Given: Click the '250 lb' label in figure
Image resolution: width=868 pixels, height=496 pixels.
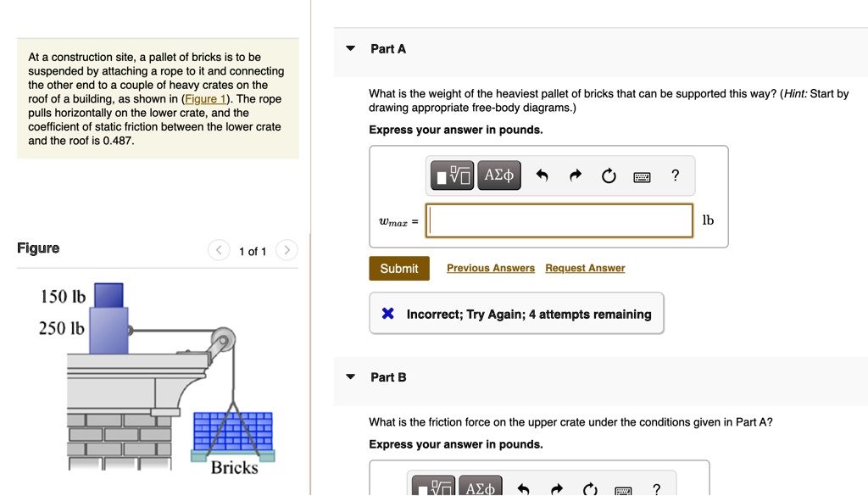Looking at the screenshot, I should click(61, 328).
